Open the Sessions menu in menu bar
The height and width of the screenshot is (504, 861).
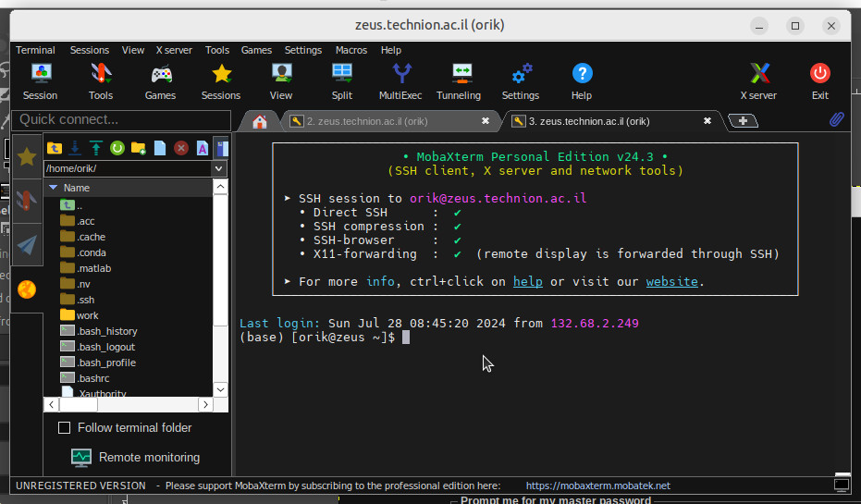click(x=90, y=50)
